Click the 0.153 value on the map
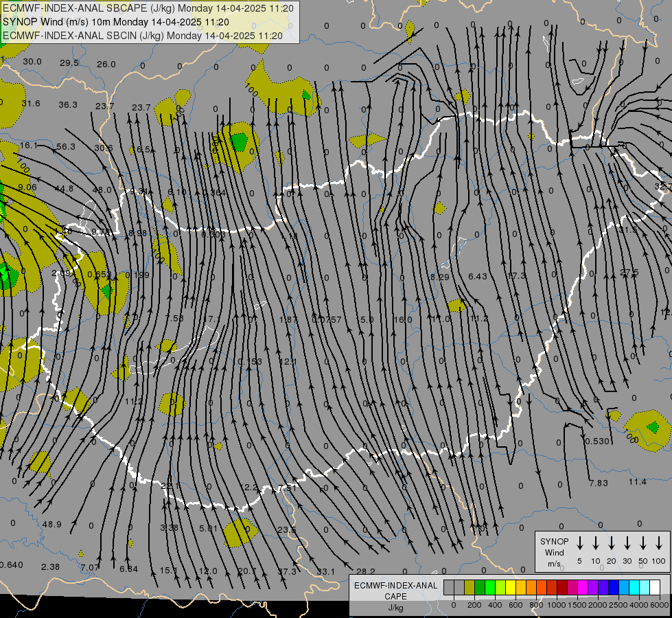The width and height of the screenshot is (672, 618). point(249,362)
